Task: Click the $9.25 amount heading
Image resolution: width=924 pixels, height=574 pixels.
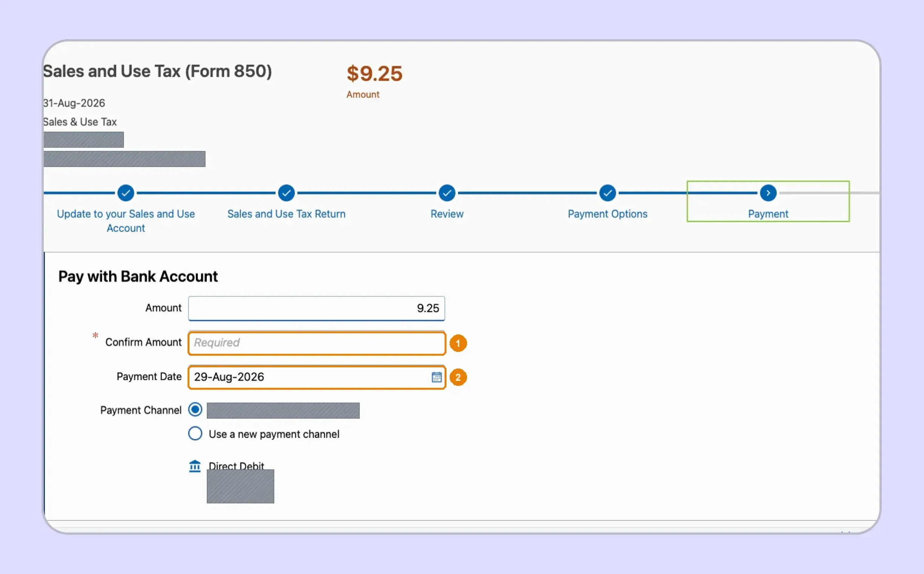Action: [x=374, y=73]
